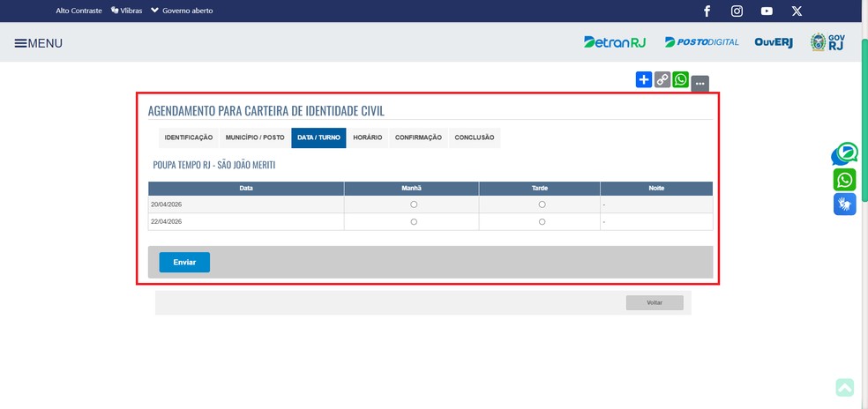Open the hamburger MENU
Screen dimensions: 868x409
coord(38,43)
